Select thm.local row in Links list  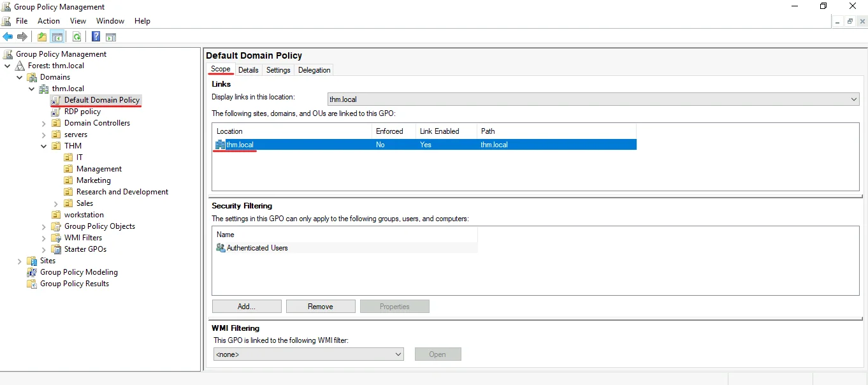point(424,145)
